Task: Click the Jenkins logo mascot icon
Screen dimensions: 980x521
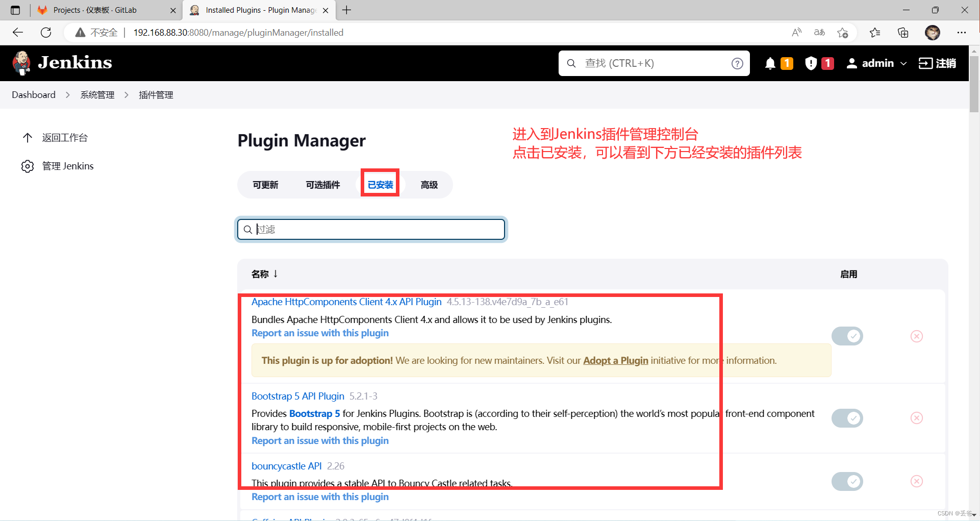Action: click(x=21, y=63)
